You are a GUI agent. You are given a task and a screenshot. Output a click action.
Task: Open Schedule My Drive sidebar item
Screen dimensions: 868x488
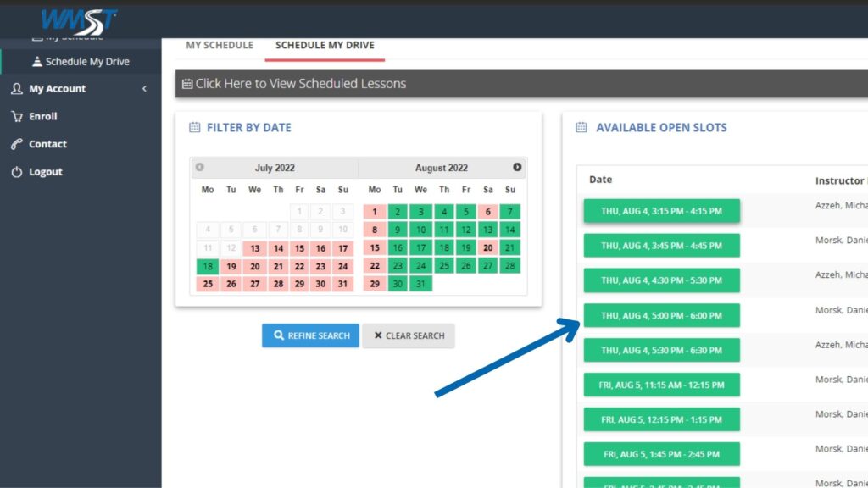[86, 62]
